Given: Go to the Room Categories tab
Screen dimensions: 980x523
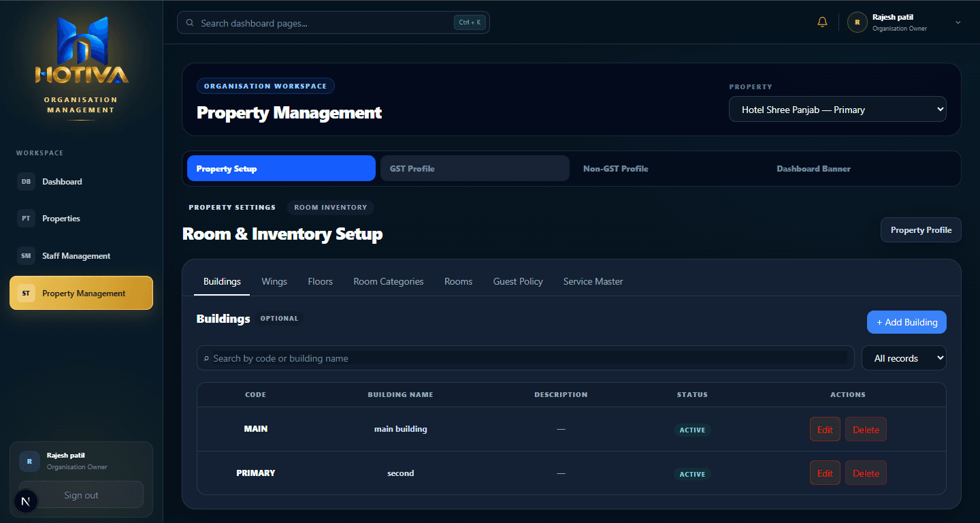Looking at the screenshot, I should point(389,281).
